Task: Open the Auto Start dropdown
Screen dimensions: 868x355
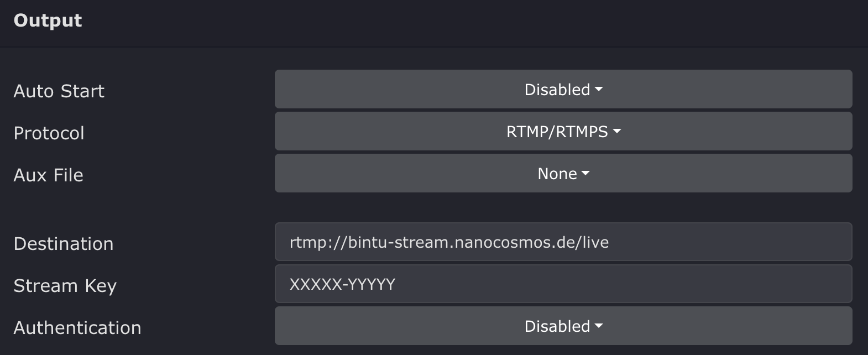Action: click(x=563, y=90)
